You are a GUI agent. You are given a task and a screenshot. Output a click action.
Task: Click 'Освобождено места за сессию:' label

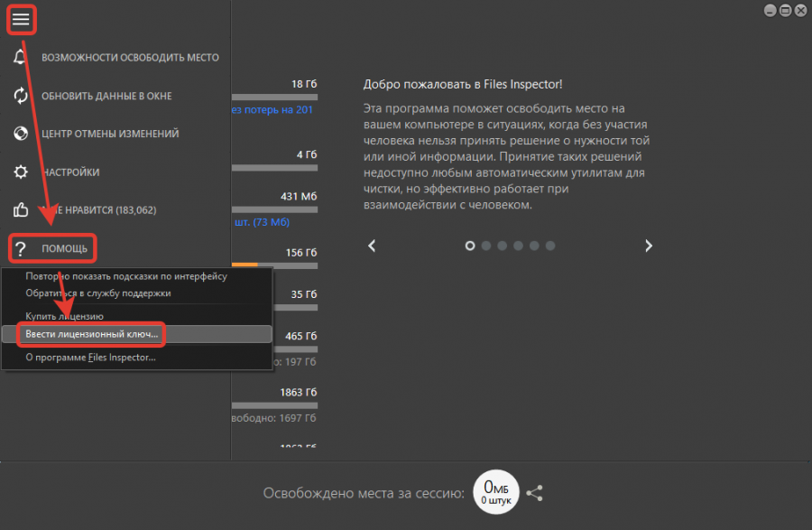click(x=364, y=493)
